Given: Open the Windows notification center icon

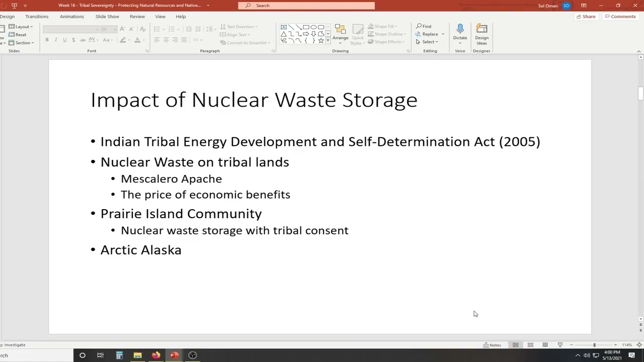Looking at the screenshot, I should click(x=631, y=355).
